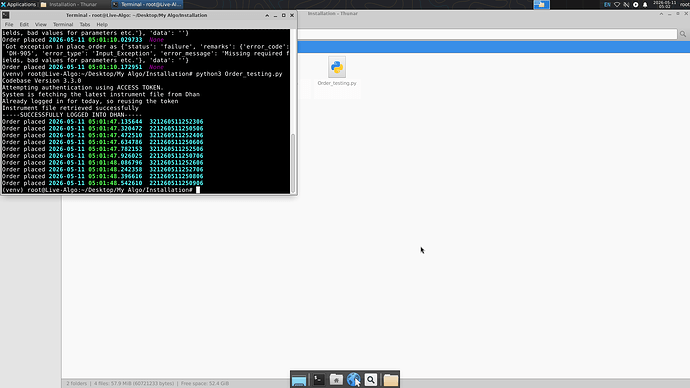Click 'Instrument file retrieved successfully' terminal line
The height and width of the screenshot is (388, 690).
click(70, 108)
